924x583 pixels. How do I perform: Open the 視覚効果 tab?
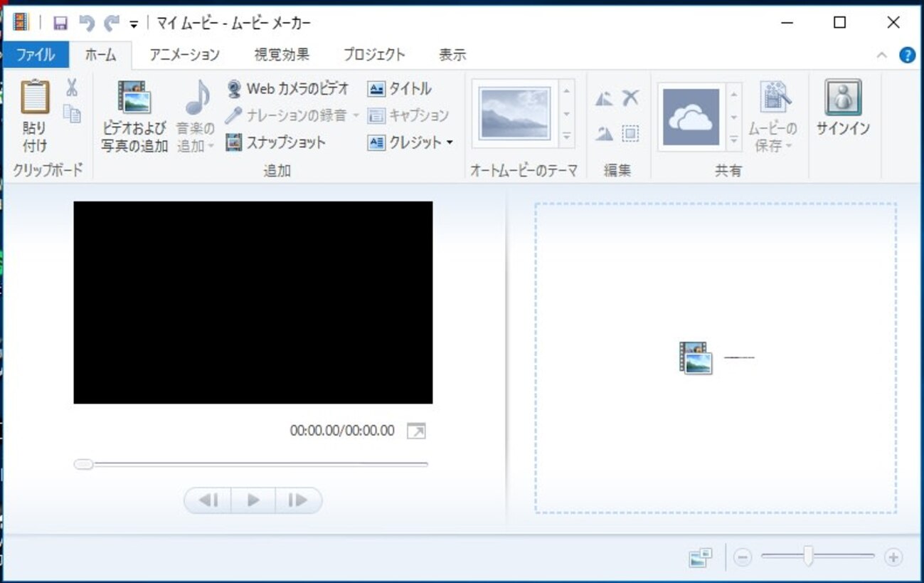tap(282, 55)
